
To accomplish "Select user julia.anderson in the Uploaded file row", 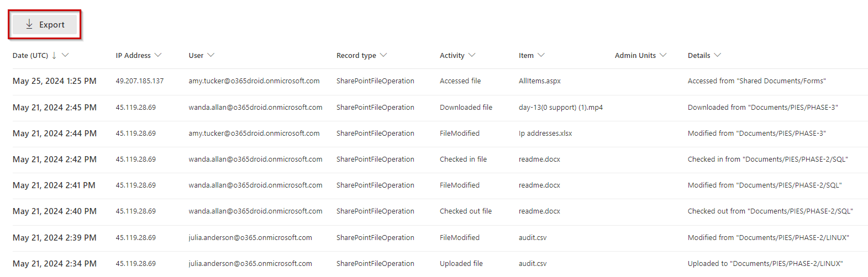I will (250, 264).
